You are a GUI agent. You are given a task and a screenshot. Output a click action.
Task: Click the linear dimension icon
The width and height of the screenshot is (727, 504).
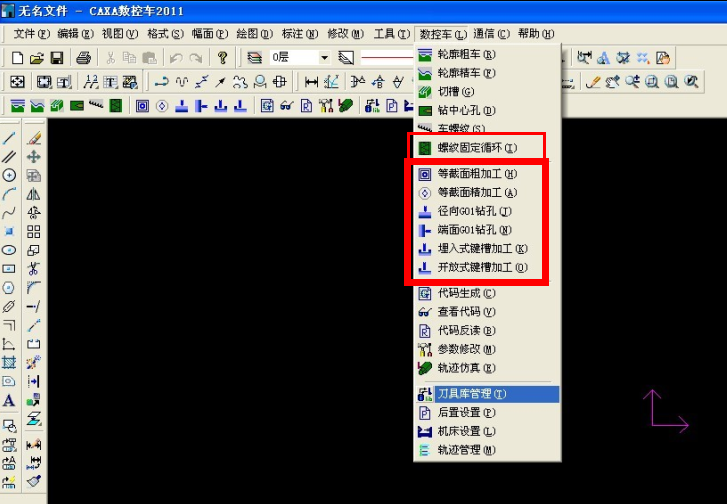point(312,83)
